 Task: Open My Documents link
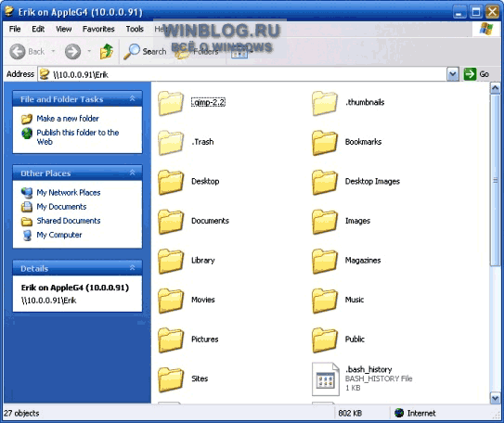tap(61, 207)
